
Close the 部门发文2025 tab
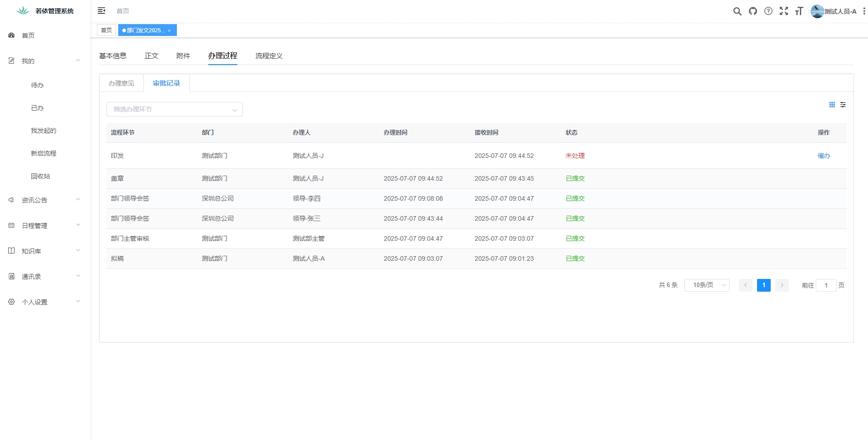click(169, 30)
